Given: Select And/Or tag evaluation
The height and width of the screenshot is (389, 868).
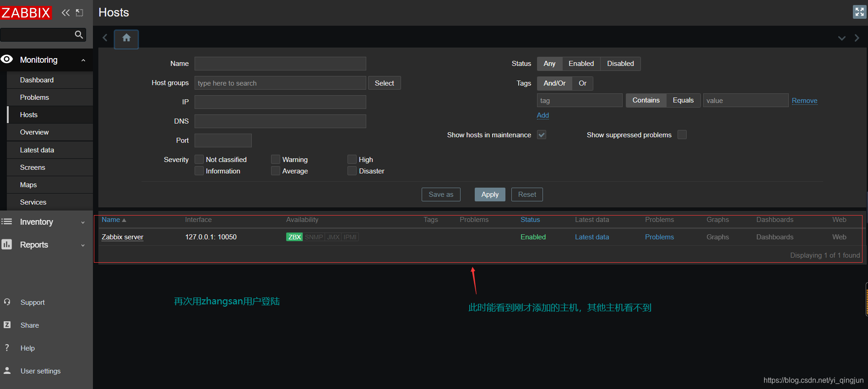Looking at the screenshot, I should click(554, 83).
